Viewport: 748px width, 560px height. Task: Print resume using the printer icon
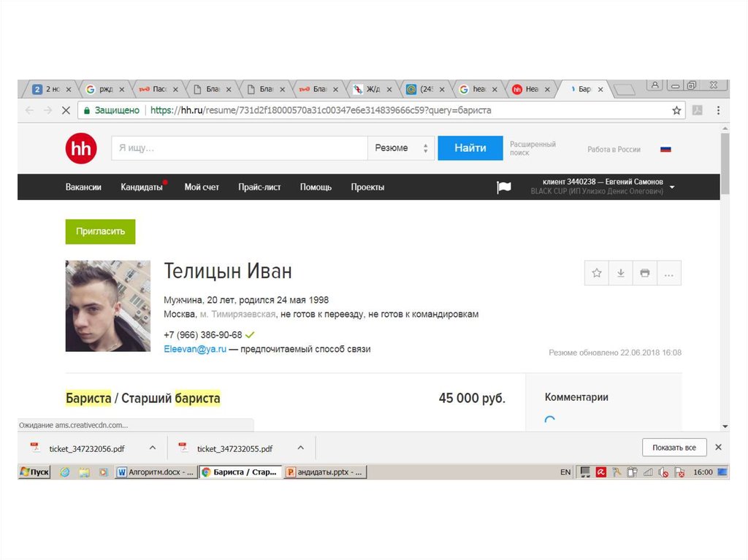click(x=644, y=273)
